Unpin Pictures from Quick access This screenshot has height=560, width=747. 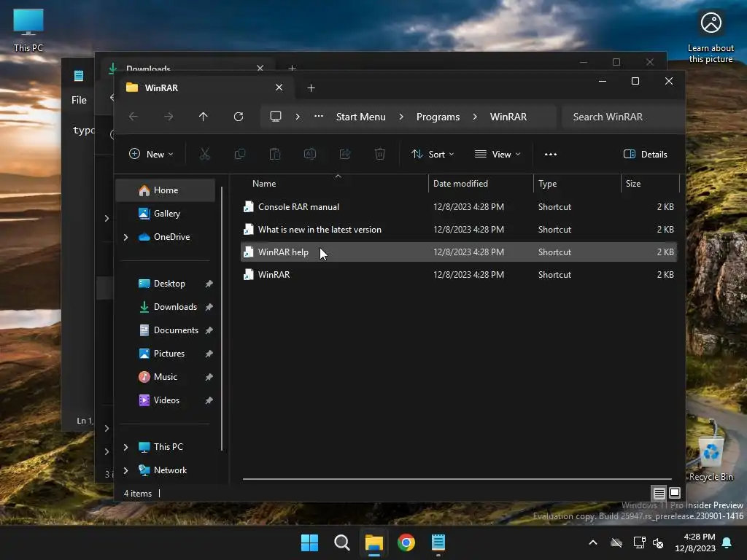tap(209, 354)
